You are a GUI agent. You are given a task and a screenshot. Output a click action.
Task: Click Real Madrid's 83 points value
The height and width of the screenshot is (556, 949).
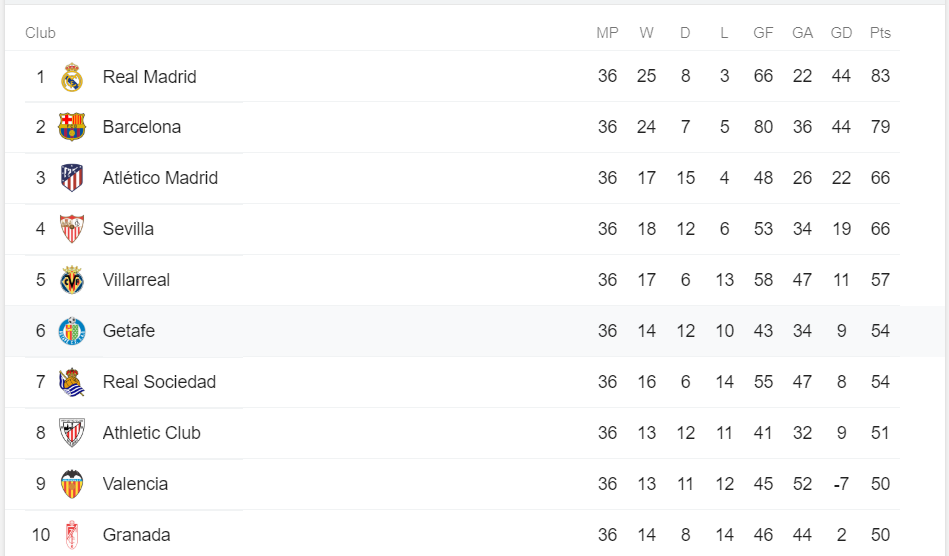click(880, 76)
